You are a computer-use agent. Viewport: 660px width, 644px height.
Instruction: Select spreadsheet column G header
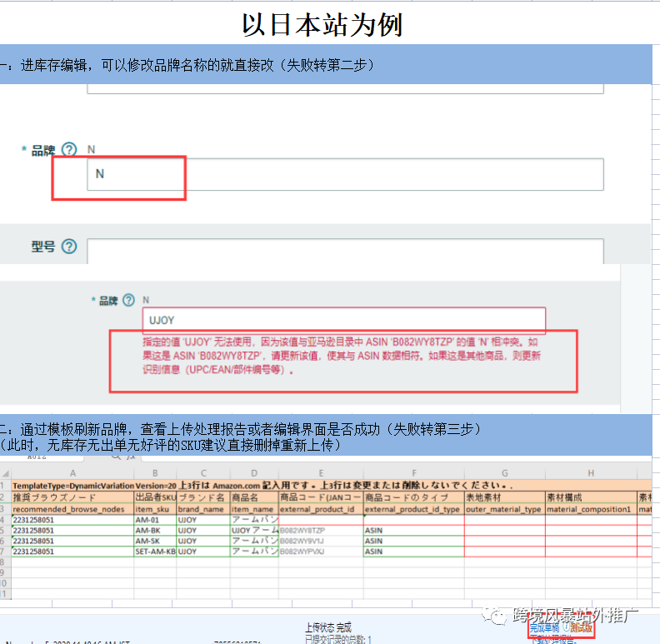tap(505, 473)
